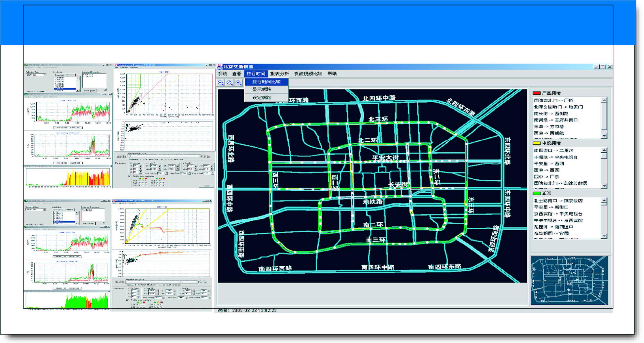Click the zoom out magnifier icon
644x343 pixels.
220,83
